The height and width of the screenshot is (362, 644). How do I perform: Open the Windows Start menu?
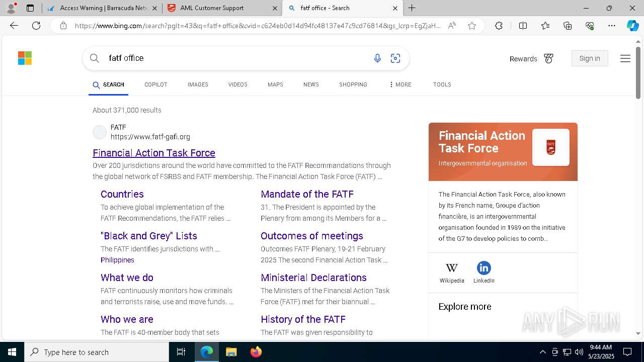12,352
